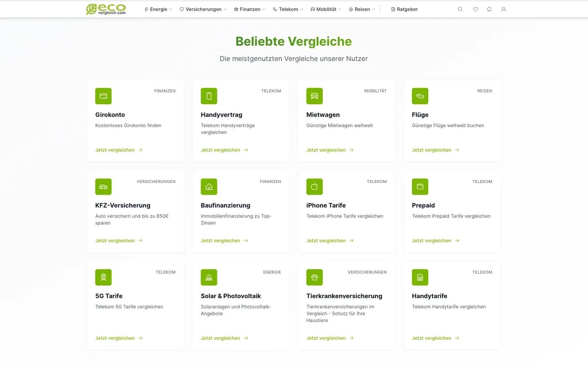588x368 pixels.
Task: Expand the Reisen menu dropdown
Action: 362,9
